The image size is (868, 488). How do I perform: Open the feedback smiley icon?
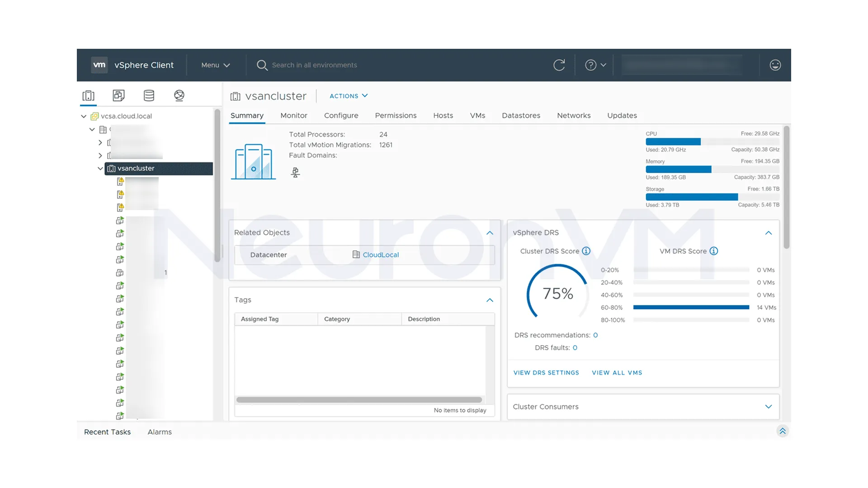[x=775, y=65]
